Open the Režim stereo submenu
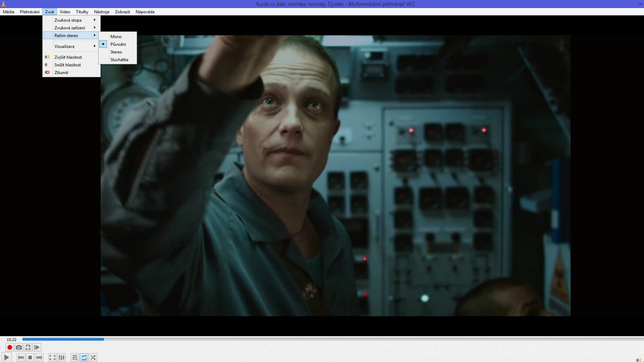The width and height of the screenshot is (644, 362). pos(71,35)
